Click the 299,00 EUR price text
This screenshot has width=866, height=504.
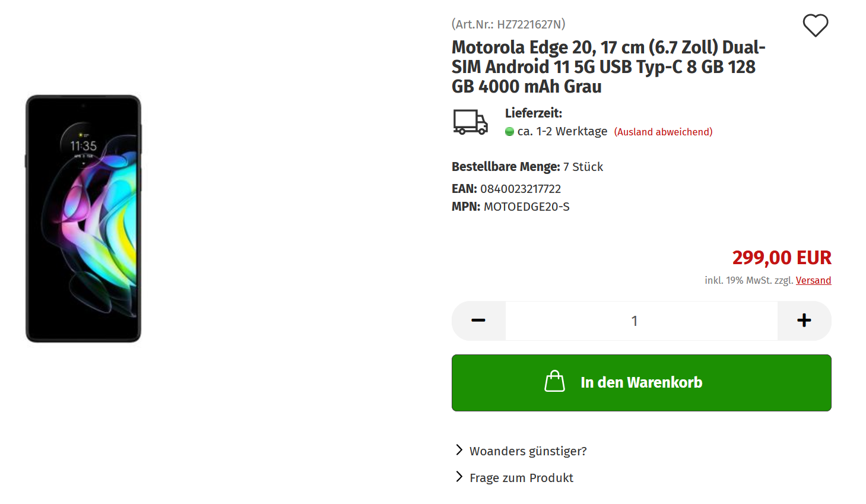782,258
